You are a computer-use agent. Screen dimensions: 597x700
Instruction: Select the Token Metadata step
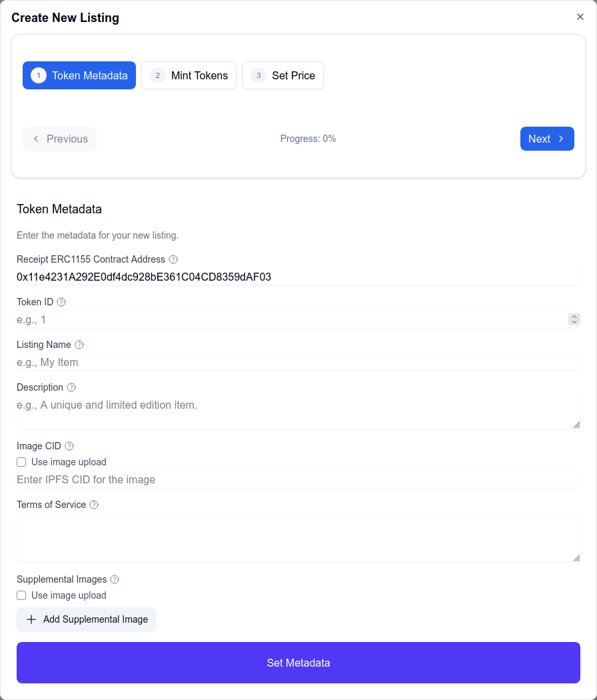click(79, 75)
